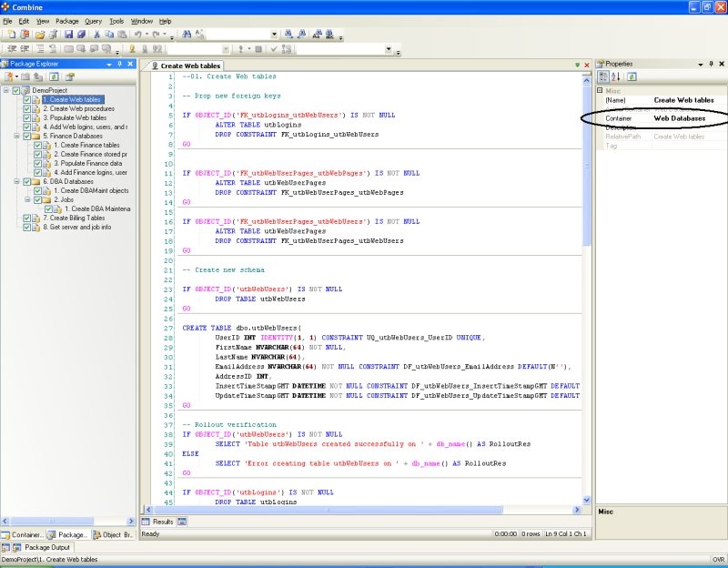Viewport: 728px width, 568px height.
Task: Click the Save icon in the toolbar
Action: tap(67, 34)
